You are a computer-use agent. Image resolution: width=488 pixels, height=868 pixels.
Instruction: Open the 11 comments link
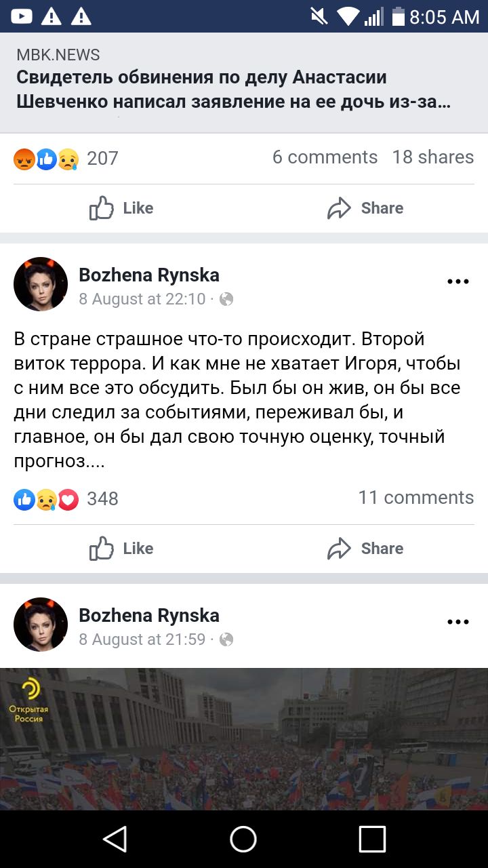pyautogui.click(x=415, y=498)
